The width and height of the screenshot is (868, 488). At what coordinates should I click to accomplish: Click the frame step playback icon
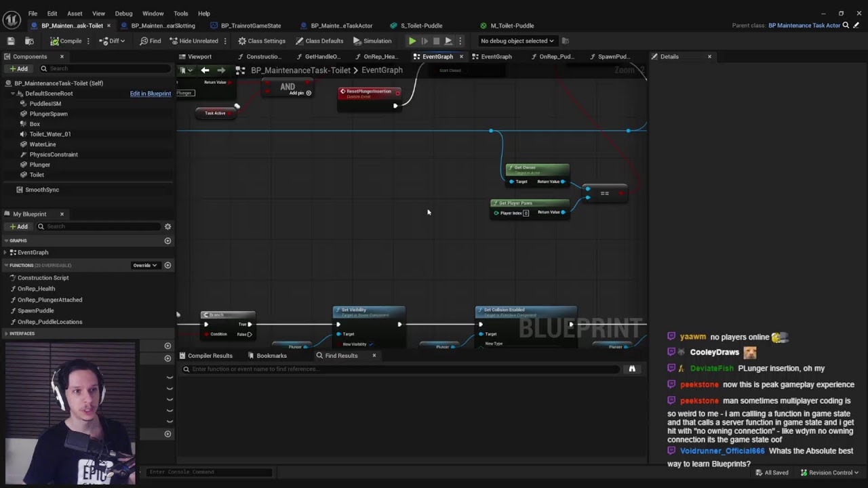coord(425,41)
